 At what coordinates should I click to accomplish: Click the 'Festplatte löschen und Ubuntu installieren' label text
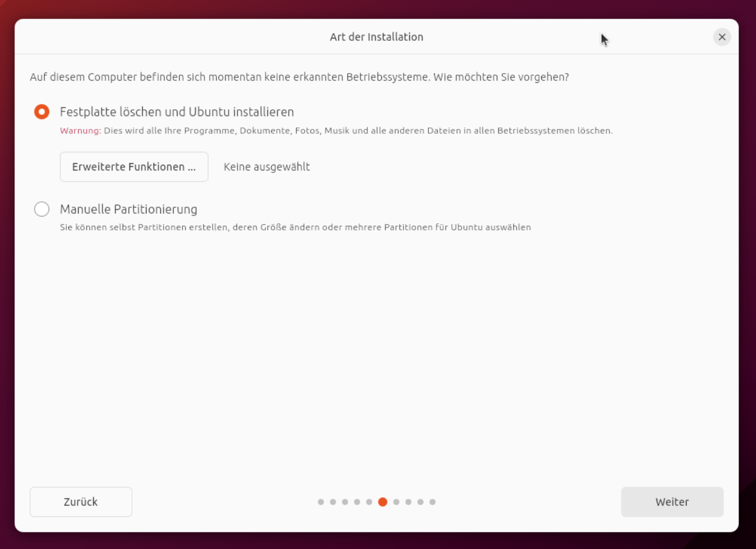(177, 112)
